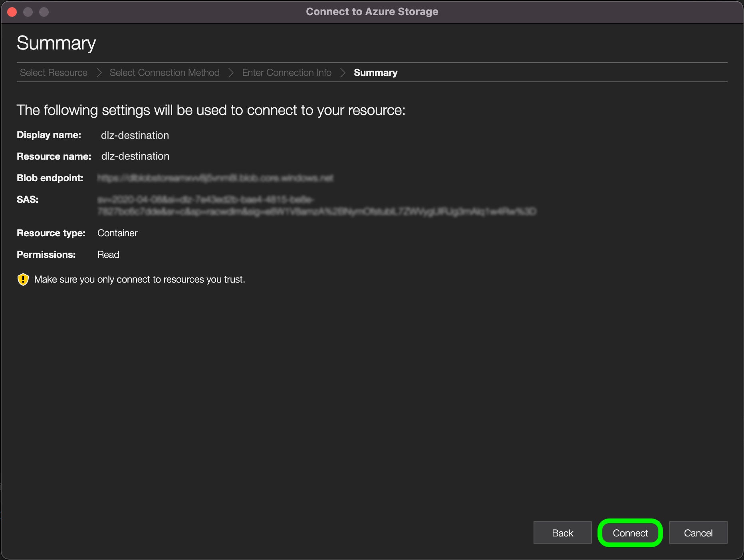Click the trust warning message text
This screenshot has height=560, width=744.
pyautogui.click(x=140, y=279)
